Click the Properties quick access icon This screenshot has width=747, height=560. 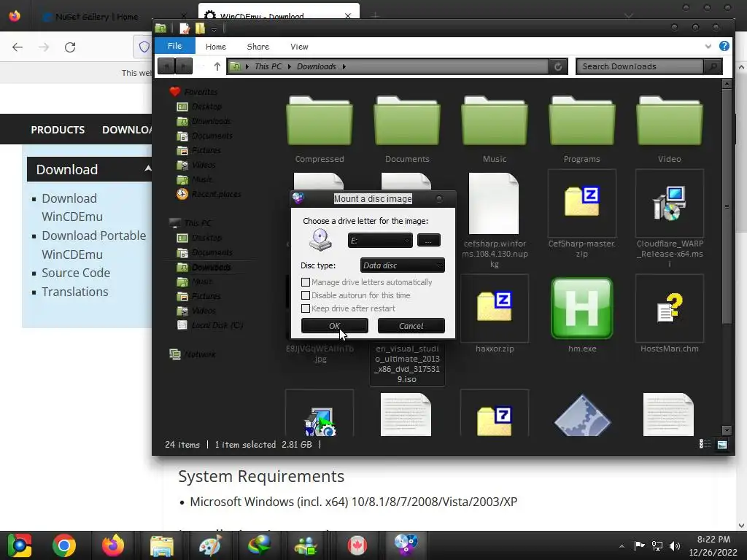185,28
